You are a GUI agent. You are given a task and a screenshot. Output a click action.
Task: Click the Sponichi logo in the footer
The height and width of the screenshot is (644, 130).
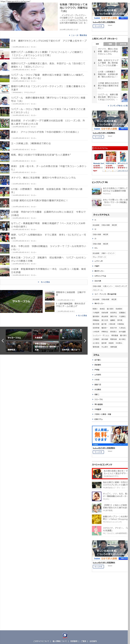(65, 635)
